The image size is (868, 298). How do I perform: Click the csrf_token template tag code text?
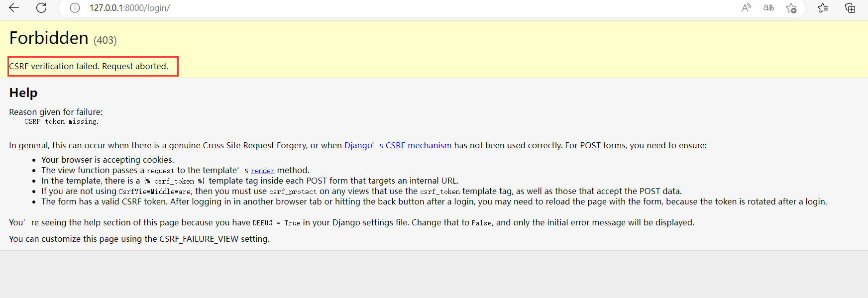coord(174,181)
